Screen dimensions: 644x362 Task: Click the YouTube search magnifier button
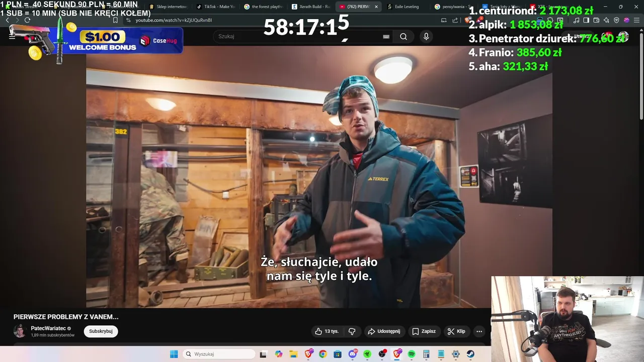pyautogui.click(x=404, y=36)
